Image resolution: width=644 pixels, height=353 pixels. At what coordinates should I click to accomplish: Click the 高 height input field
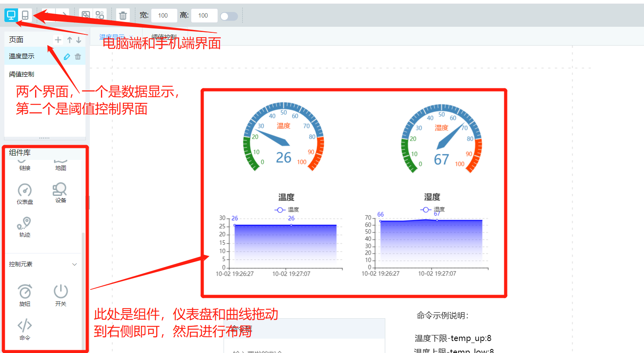point(204,16)
